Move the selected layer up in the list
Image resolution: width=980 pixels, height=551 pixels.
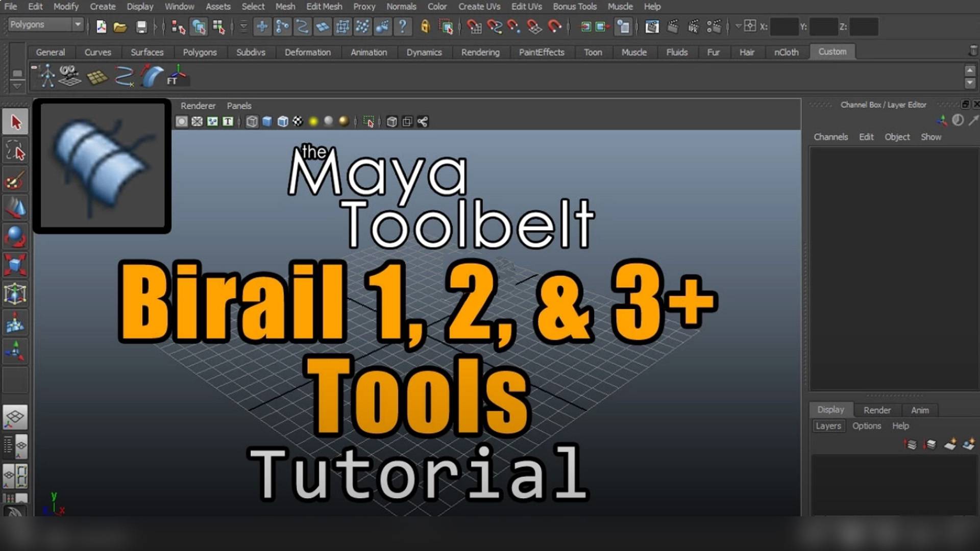coord(911,444)
